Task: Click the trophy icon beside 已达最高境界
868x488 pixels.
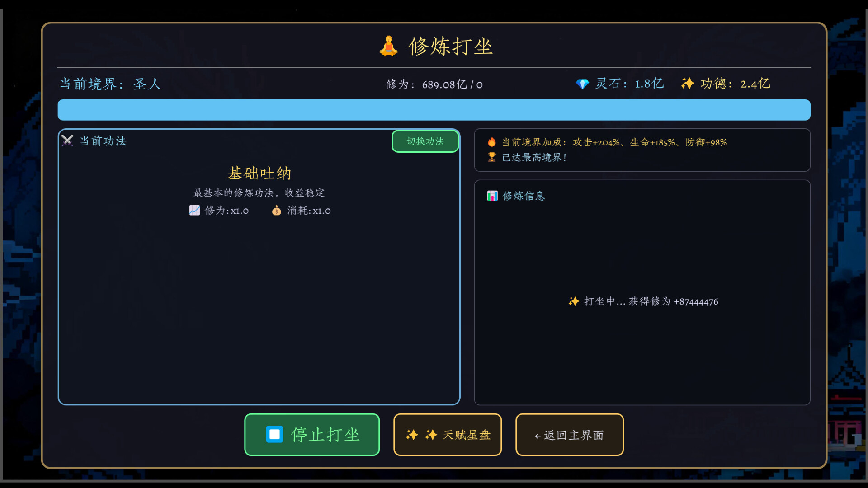Action: (493, 157)
